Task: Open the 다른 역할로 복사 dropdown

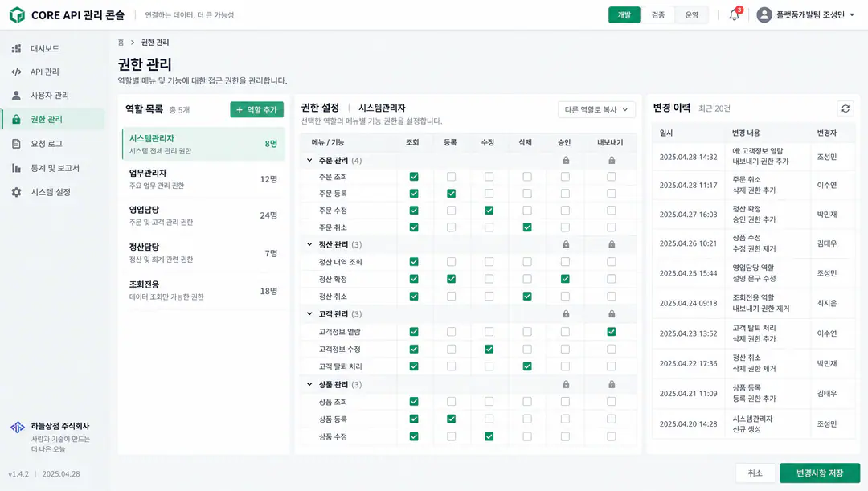Action: pos(596,109)
